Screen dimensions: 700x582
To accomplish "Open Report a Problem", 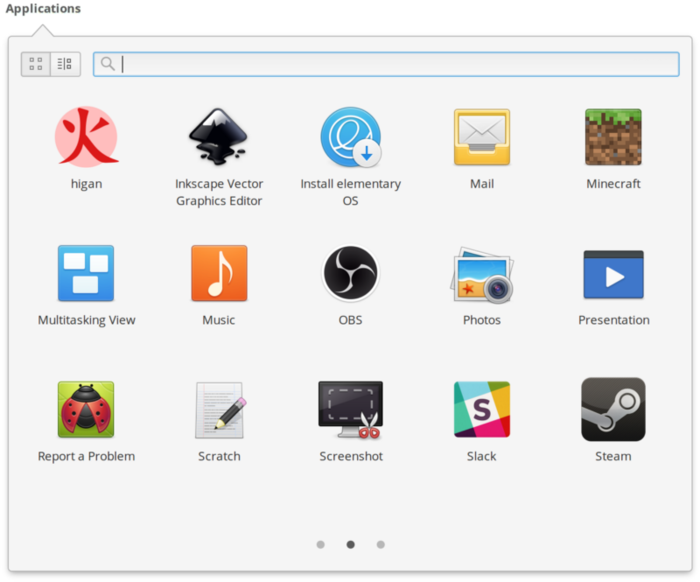I will pyautogui.click(x=86, y=409).
